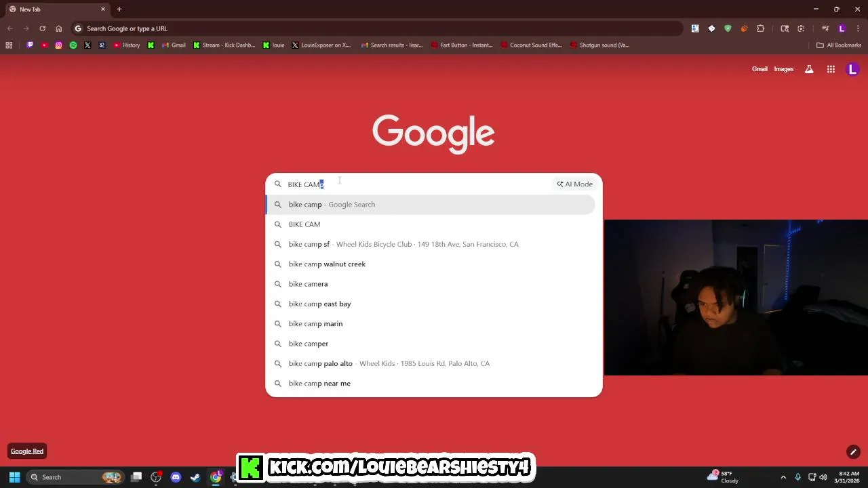Show hidden system tray icons
Viewport: 868px width, 488px height.
(783, 477)
